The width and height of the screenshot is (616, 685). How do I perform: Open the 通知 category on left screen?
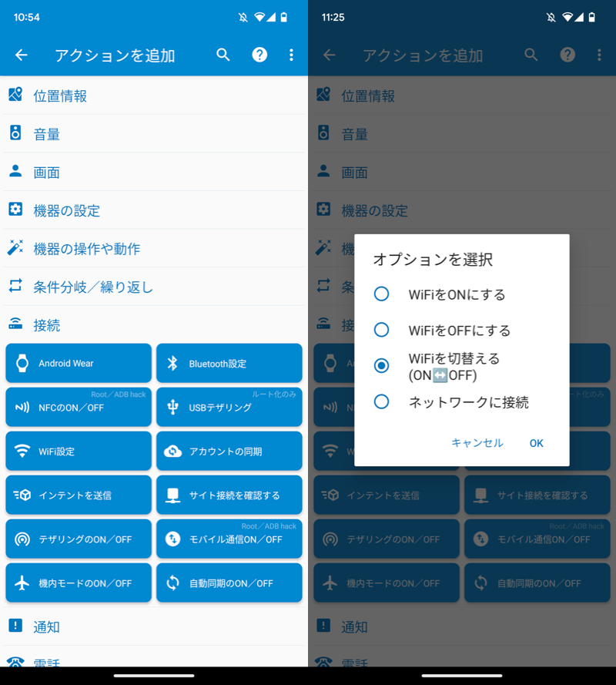154,626
